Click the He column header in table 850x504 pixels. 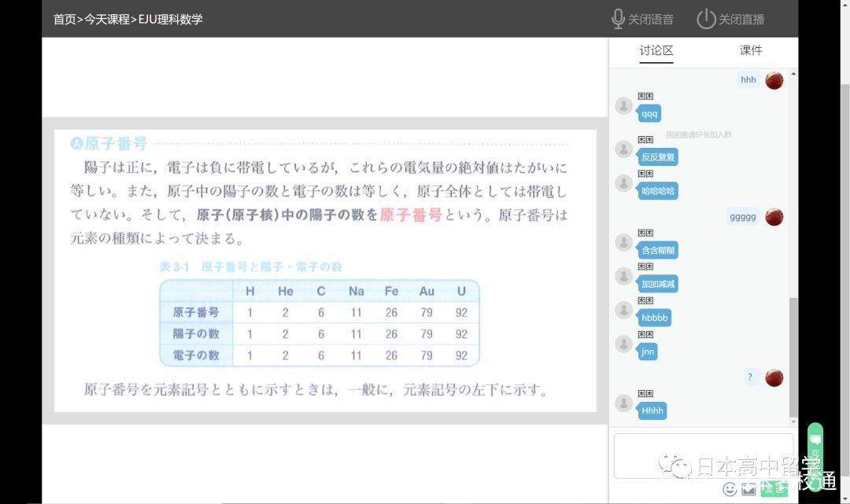pos(285,291)
